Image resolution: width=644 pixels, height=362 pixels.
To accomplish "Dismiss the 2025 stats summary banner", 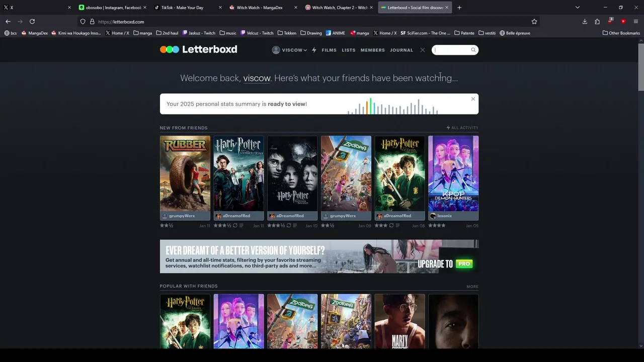I will (x=473, y=99).
